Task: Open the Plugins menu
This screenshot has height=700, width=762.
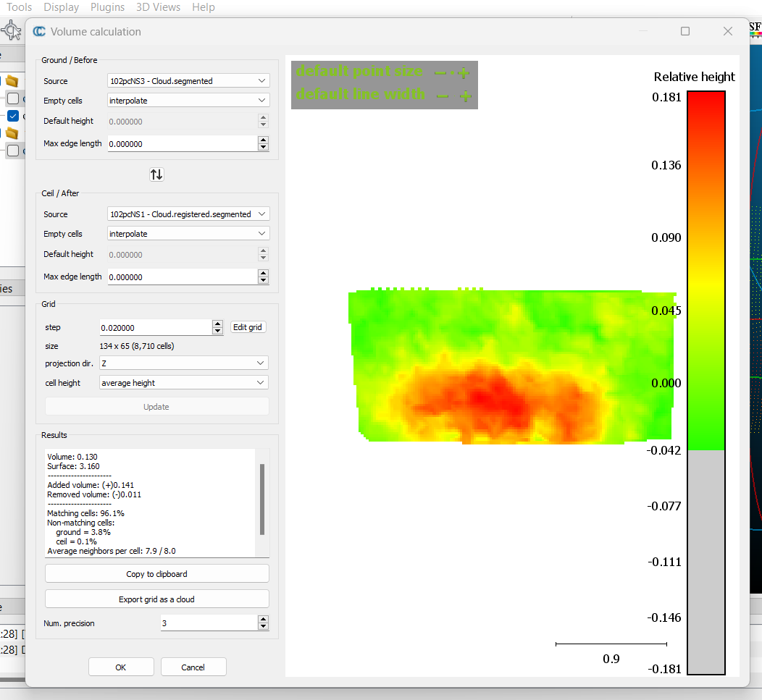Action: point(107,7)
